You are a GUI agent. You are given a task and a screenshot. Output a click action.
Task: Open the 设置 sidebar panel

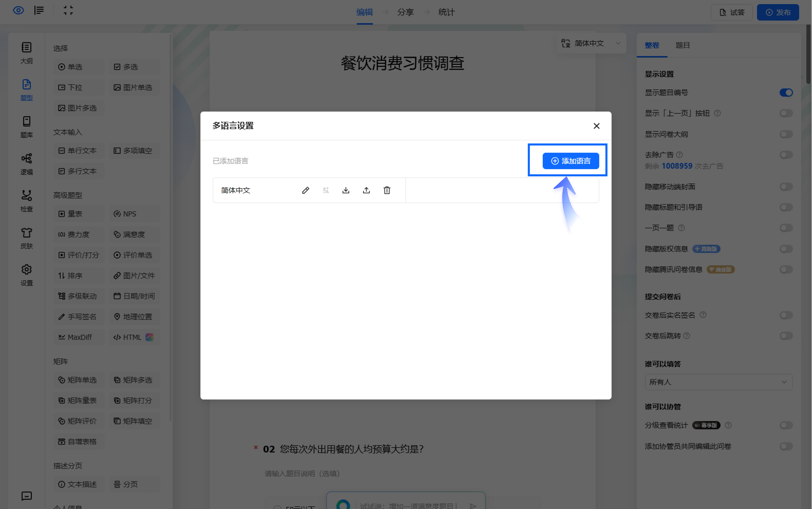tap(26, 275)
